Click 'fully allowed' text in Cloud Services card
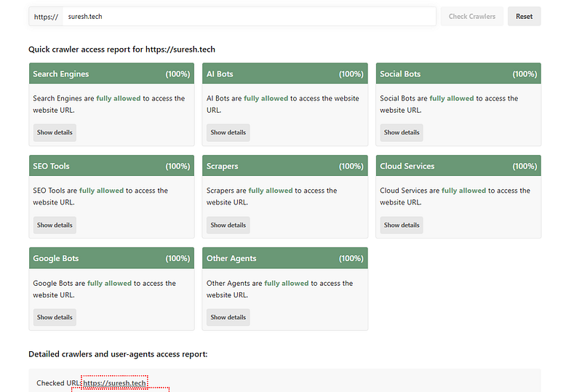Screen dimensions: 582x392 [463, 191]
